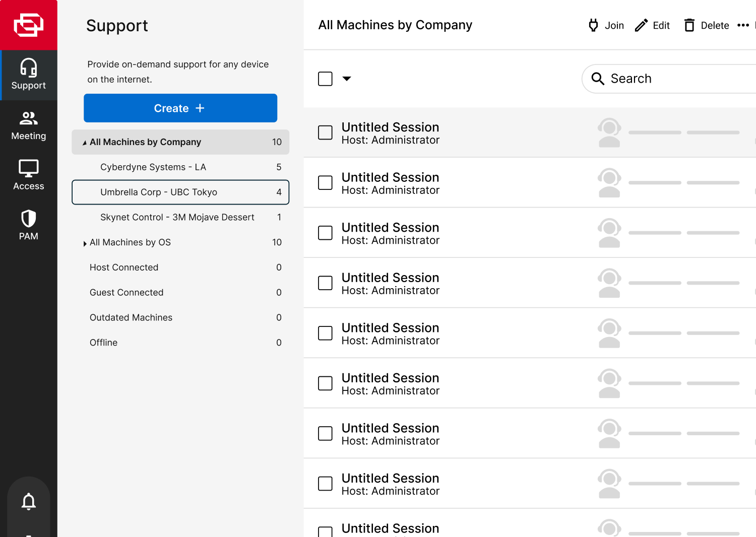Viewport: 756px width, 537px height.
Task: Check the first Untitled Session checkbox
Action: [x=325, y=132]
